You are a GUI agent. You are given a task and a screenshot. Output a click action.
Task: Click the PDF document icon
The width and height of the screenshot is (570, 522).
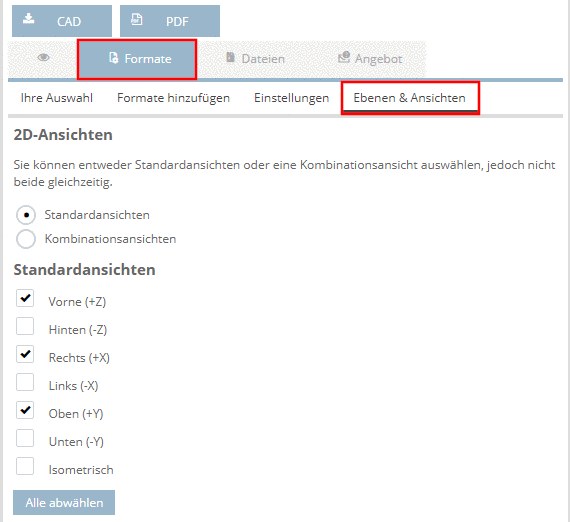tap(137, 19)
